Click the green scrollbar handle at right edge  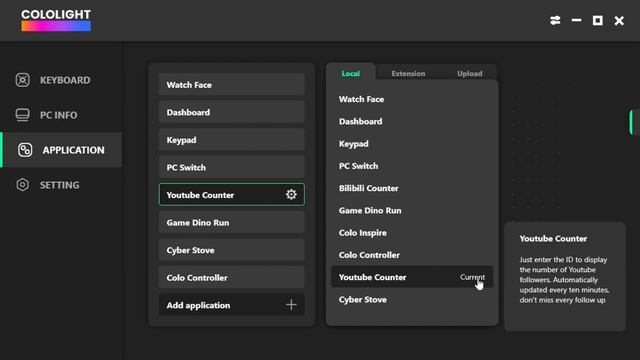[632, 122]
